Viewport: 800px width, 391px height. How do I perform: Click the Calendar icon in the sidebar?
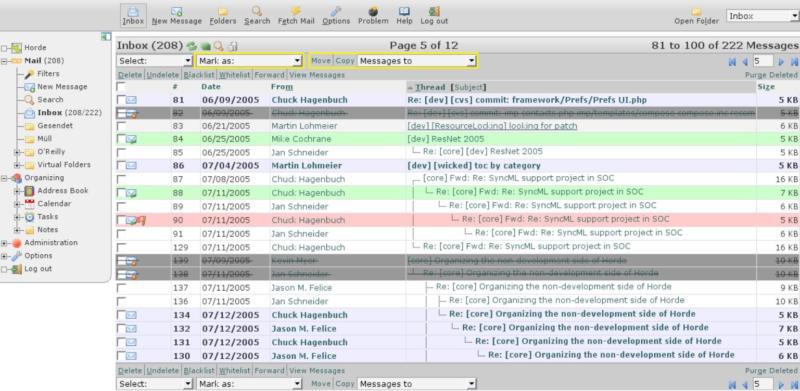[x=30, y=204]
